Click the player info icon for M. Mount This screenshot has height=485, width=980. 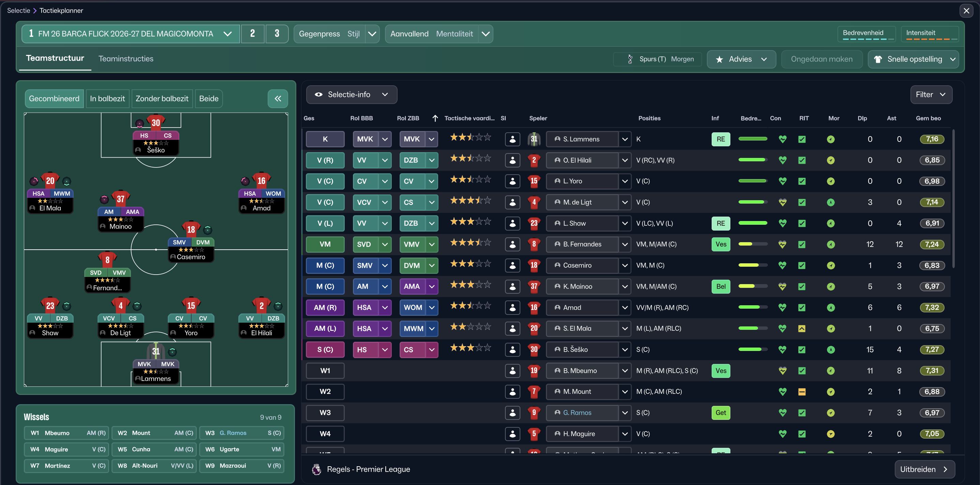coord(513,392)
